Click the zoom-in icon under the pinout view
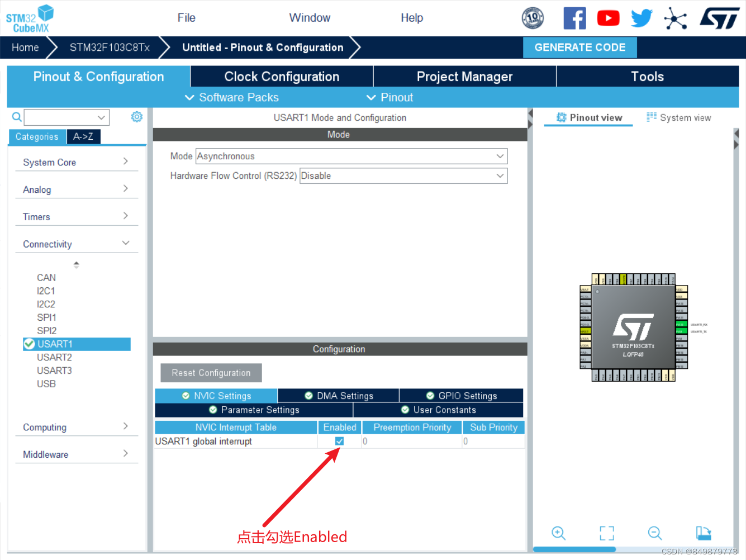746x560 pixels. pos(558,533)
